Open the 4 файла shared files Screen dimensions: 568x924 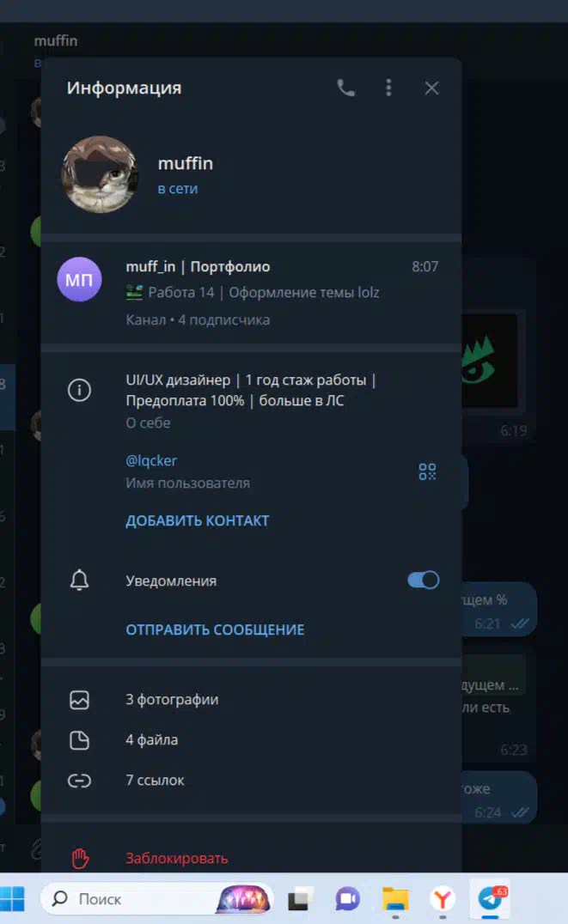click(251, 740)
